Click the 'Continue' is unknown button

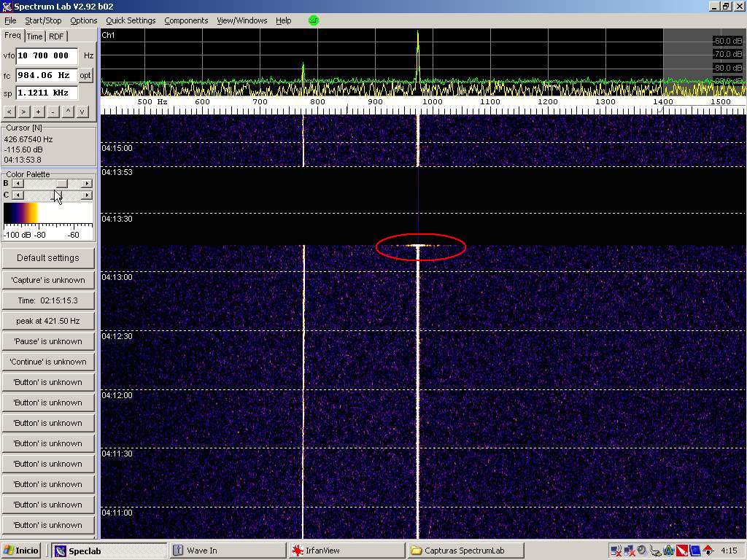pyautogui.click(x=48, y=362)
